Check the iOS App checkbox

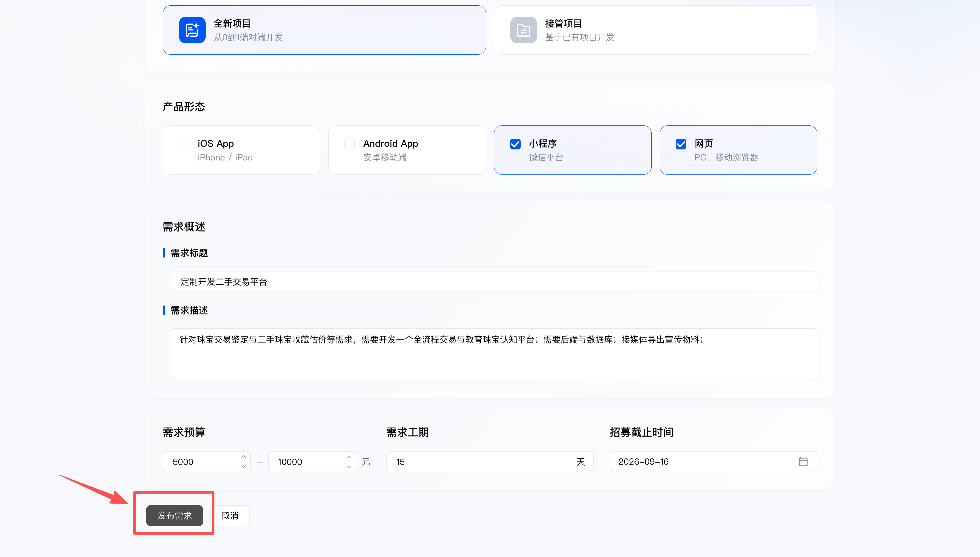click(184, 144)
